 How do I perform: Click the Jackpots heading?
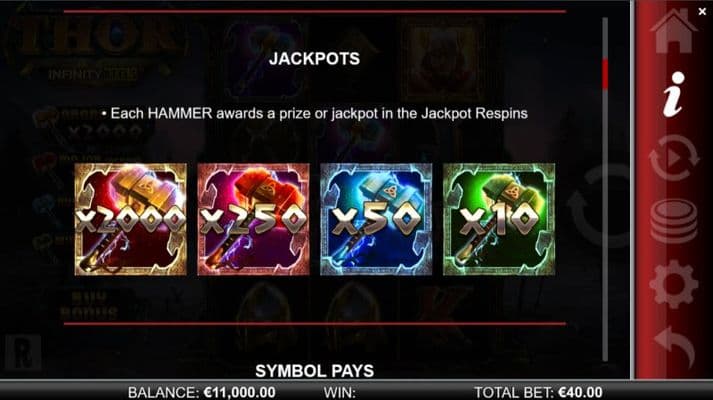(314, 59)
